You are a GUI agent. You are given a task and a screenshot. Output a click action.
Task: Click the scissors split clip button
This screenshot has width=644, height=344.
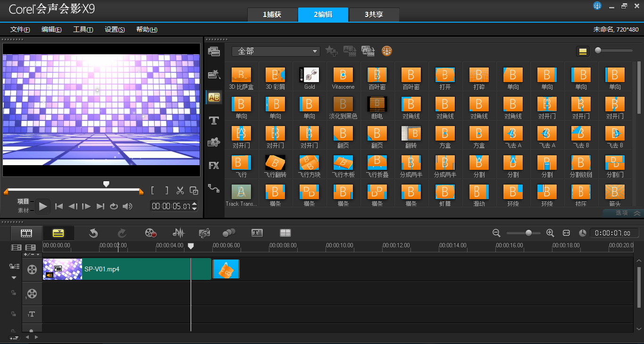[180, 191]
